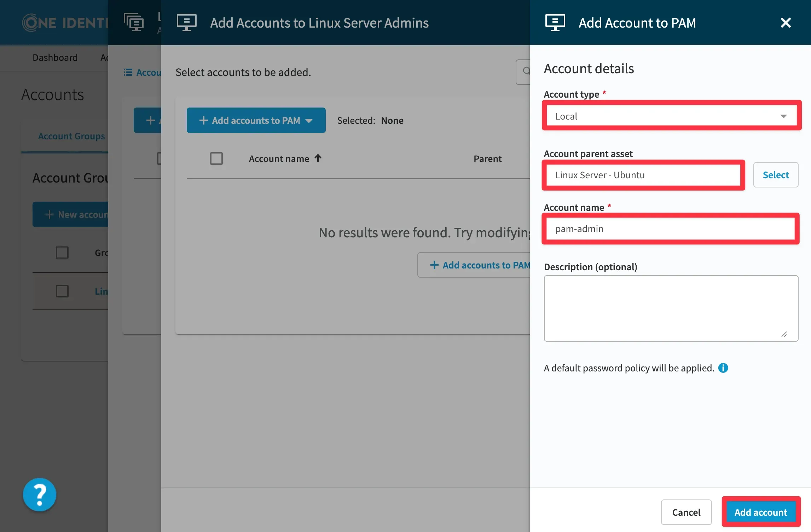This screenshot has width=811, height=532.
Task: Click the Add account button
Action: click(761, 512)
